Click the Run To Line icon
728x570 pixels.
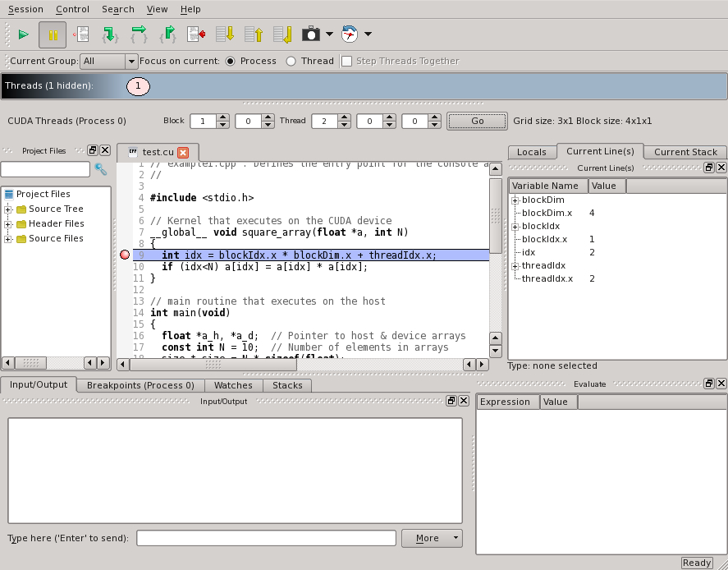coord(196,34)
